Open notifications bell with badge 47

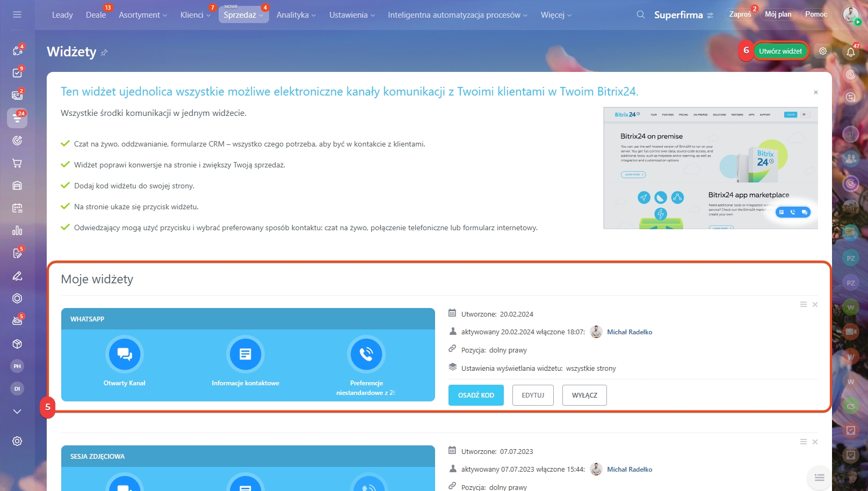tap(851, 52)
